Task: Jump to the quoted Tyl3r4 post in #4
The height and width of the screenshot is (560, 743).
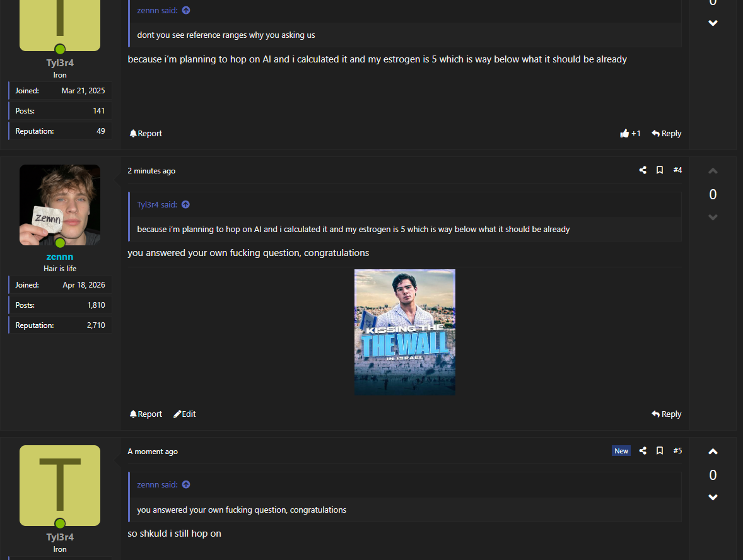Action: 185,205
